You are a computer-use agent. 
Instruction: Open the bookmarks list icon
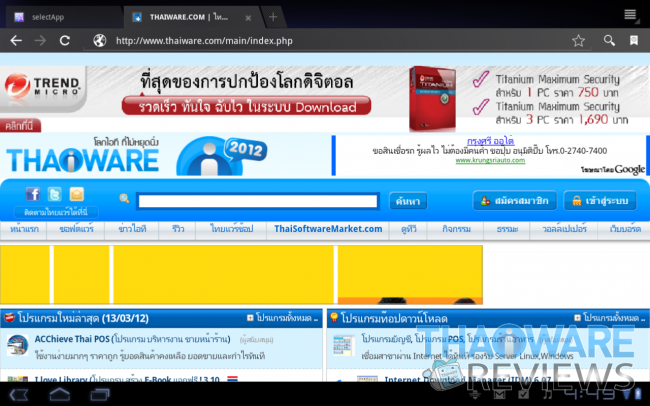pyautogui.click(x=634, y=40)
